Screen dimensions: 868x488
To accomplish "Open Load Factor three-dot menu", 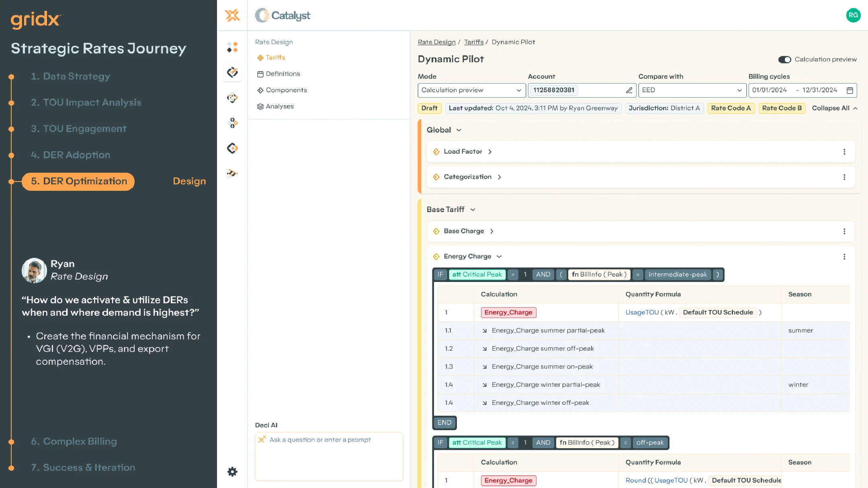I will click(x=844, y=152).
